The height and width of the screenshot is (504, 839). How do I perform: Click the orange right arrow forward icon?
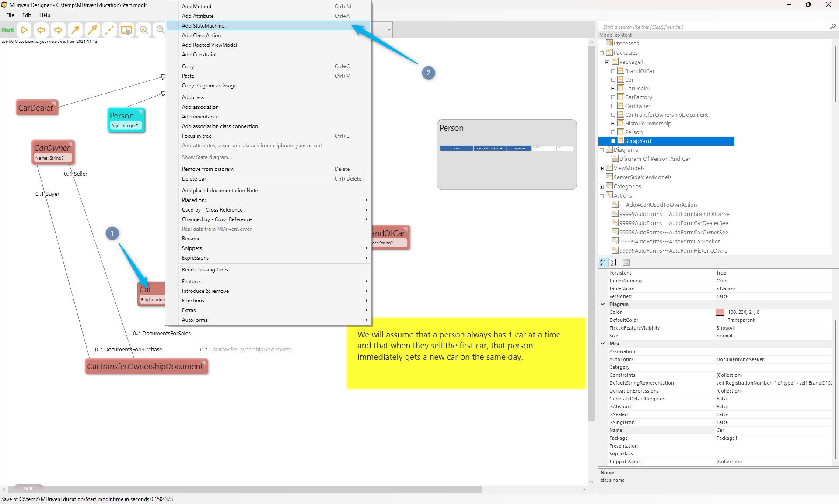click(58, 30)
